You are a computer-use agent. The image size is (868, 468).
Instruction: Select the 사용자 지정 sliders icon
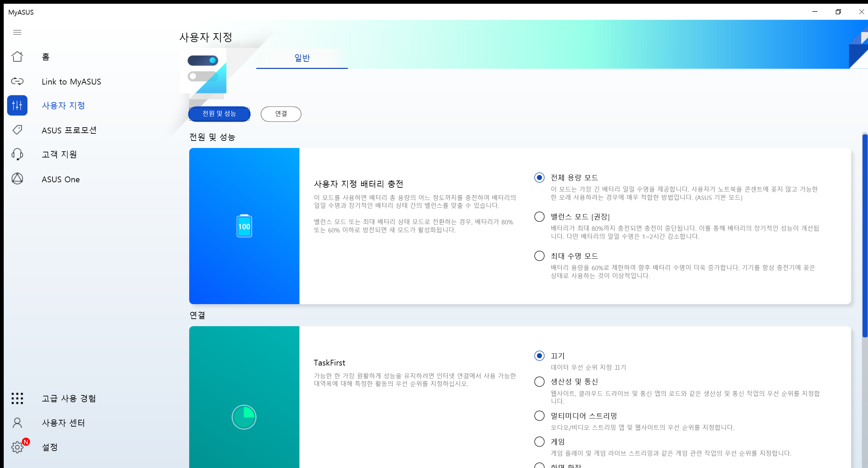click(x=17, y=106)
